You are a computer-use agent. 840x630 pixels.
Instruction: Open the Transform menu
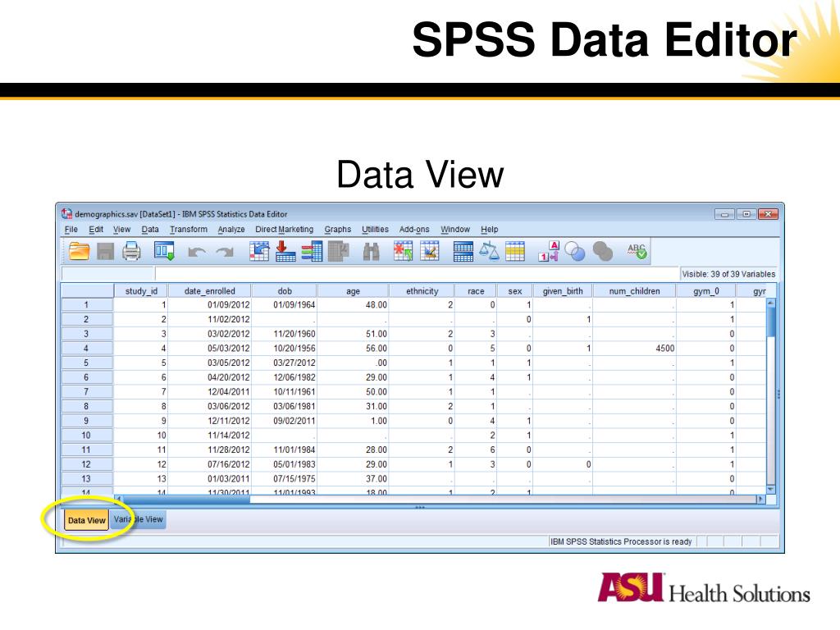(x=189, y=230)
